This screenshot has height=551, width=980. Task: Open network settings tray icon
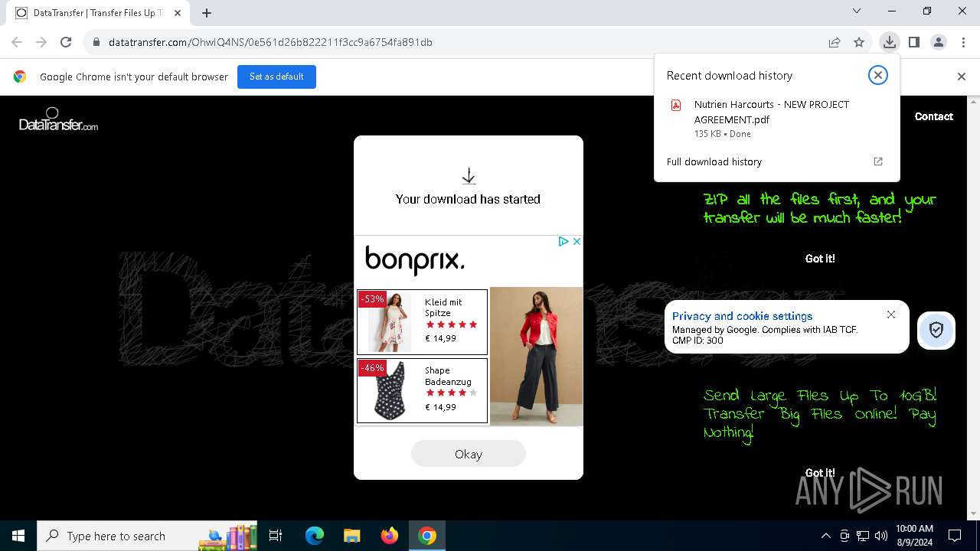[x=863, y=536]
